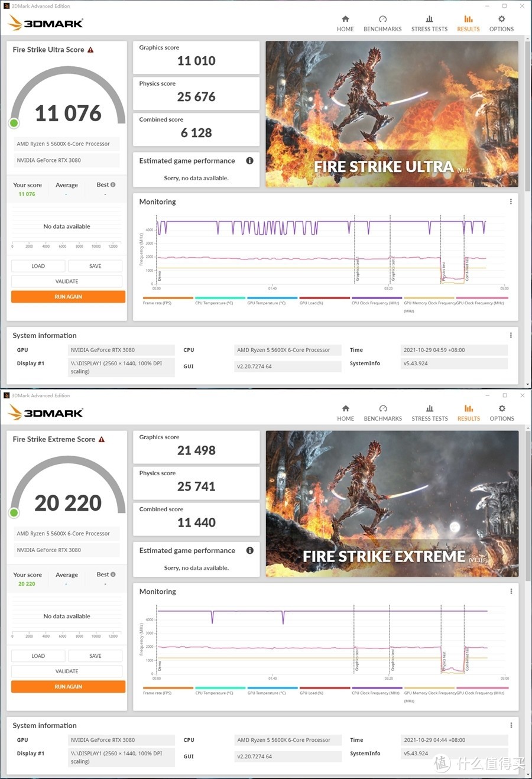Click green indicator dot on Ultra score gauge
The image size is (532, 779).
14,123
